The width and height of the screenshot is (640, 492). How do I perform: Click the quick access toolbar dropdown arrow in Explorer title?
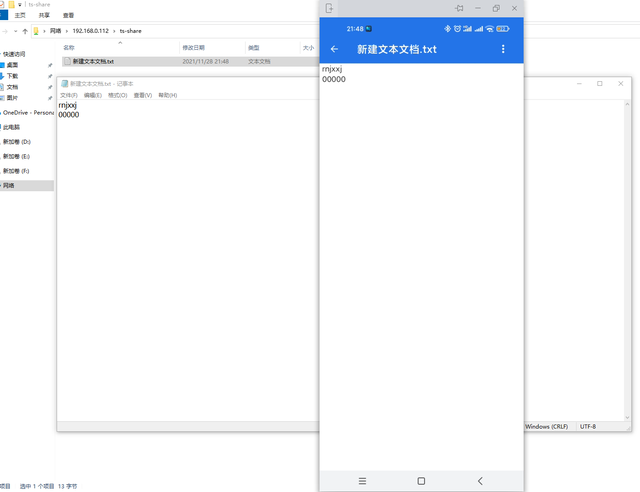pos(20,4)
